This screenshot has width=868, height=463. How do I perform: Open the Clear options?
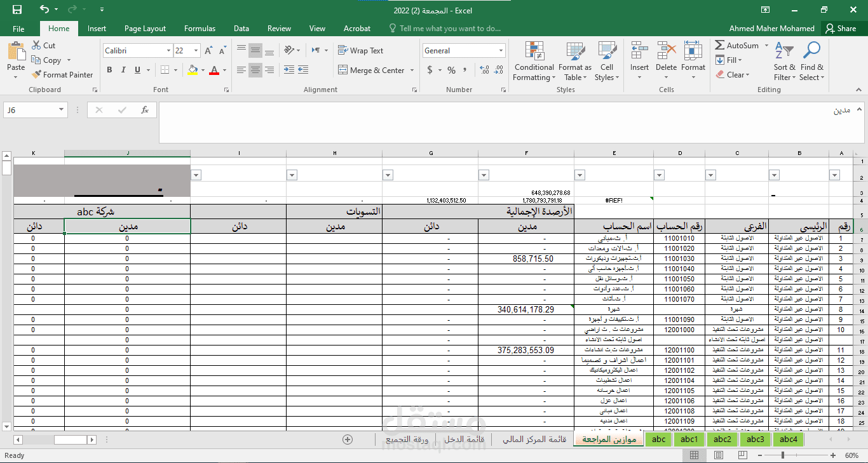[x=733, y=75]
